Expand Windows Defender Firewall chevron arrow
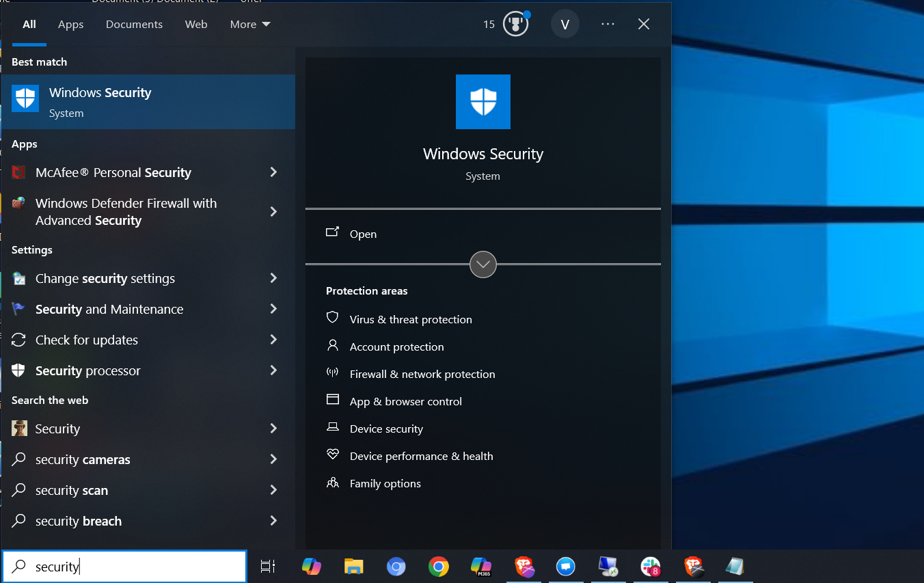 click(273, 212)
